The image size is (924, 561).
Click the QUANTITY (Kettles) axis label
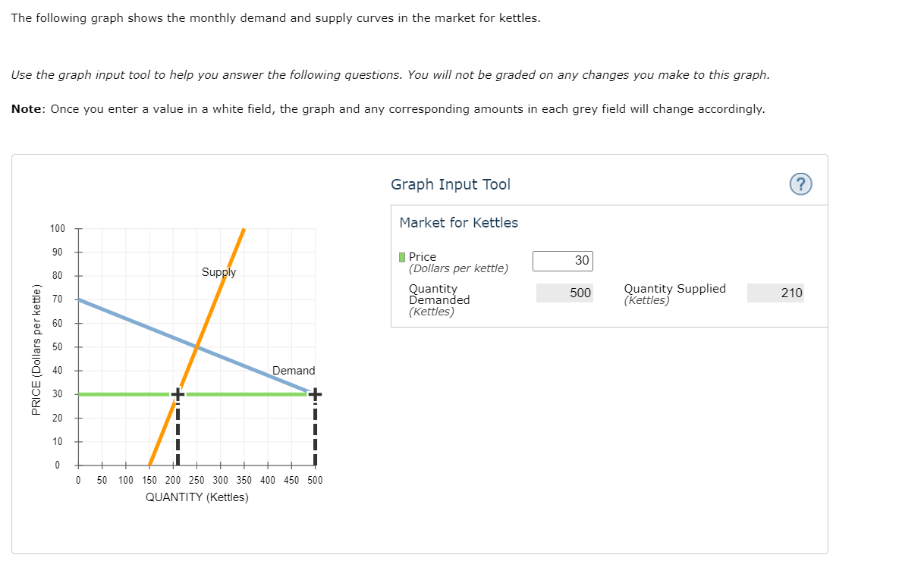click(196, 497)
